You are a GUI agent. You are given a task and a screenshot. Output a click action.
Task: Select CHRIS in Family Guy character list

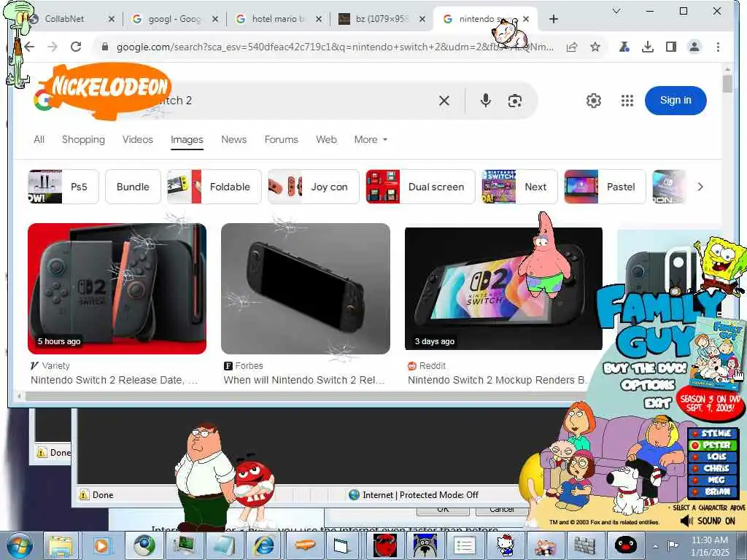(x=713, y=469)
